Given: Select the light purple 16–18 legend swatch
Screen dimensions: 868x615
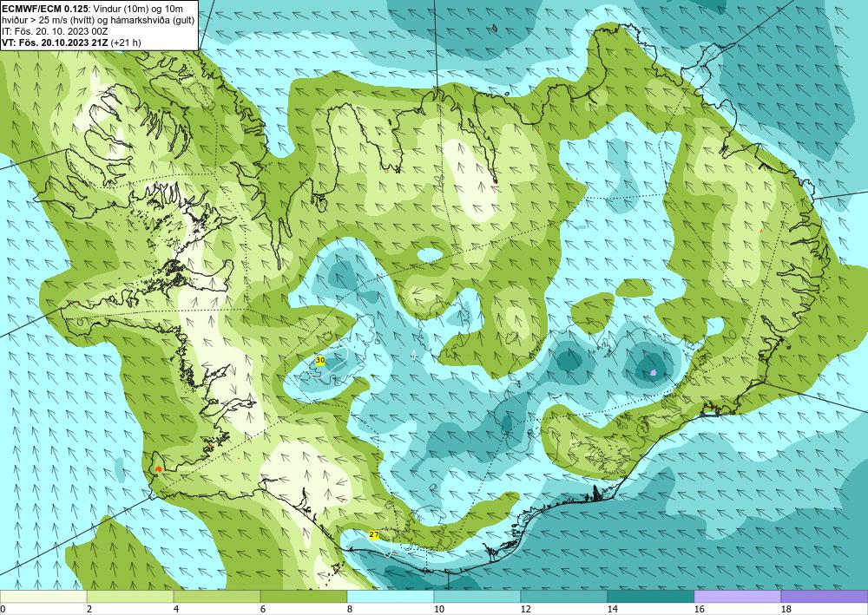Looking at the screenshot, I should click(x=737, y=597).
